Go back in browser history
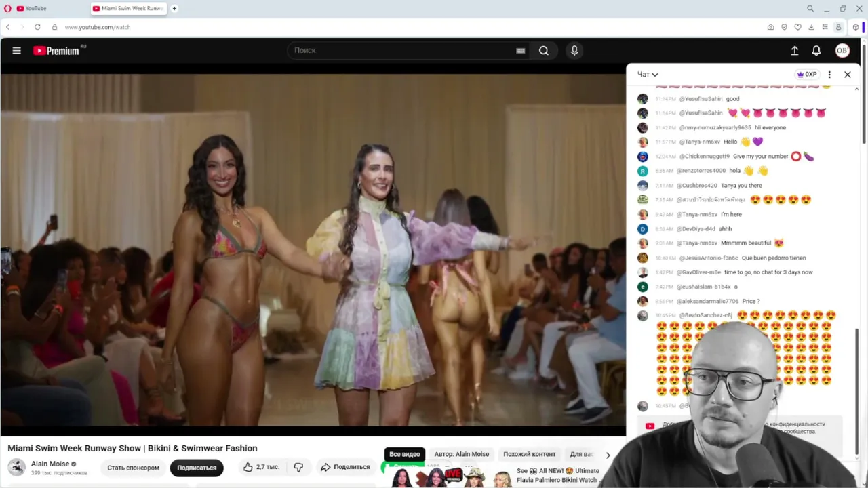868x488 pixels. tap(7, 27)
